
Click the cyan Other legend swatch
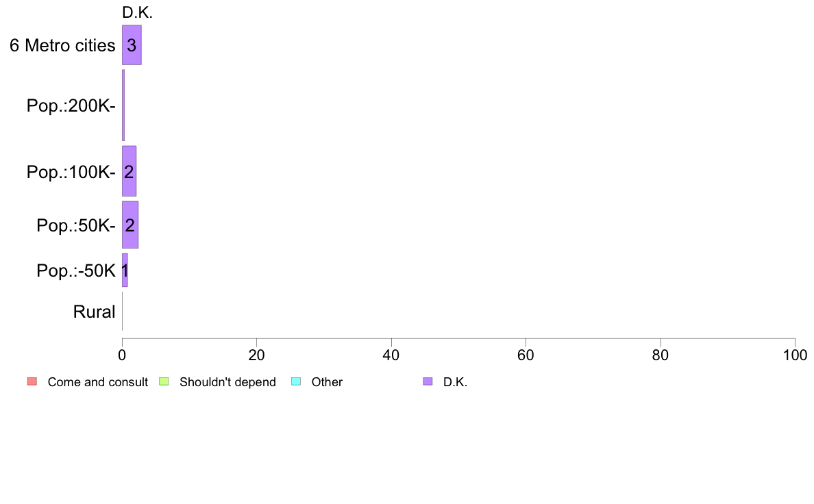296,381
